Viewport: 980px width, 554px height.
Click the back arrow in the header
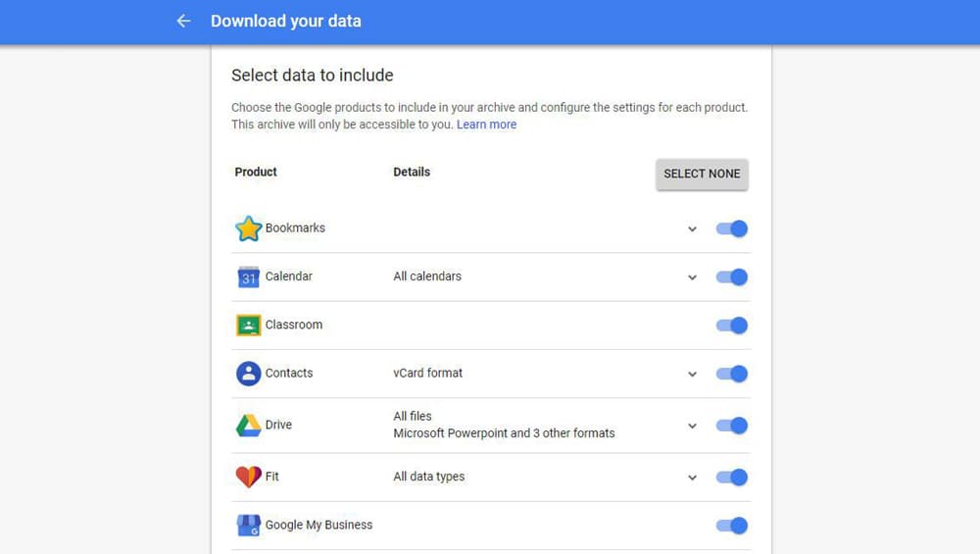coord(183,22)
